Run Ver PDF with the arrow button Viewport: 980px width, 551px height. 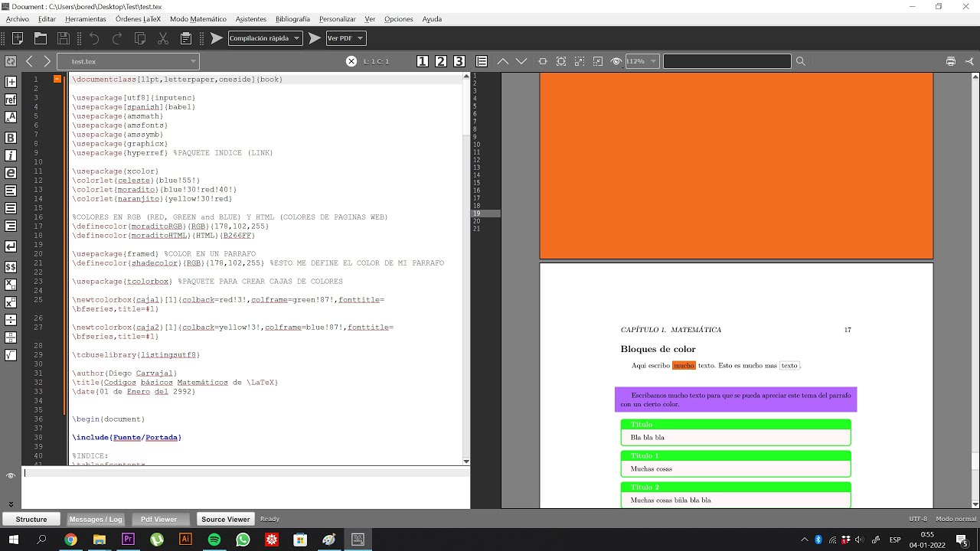(x=315, y=38)
